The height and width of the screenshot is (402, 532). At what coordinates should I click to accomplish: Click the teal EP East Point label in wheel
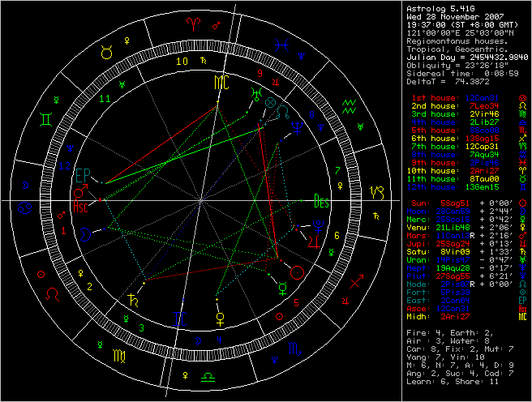83,176
